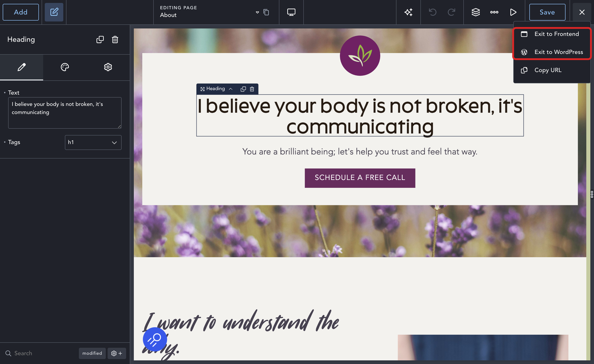Click the Search field at panel bottom

pos(40,353)
